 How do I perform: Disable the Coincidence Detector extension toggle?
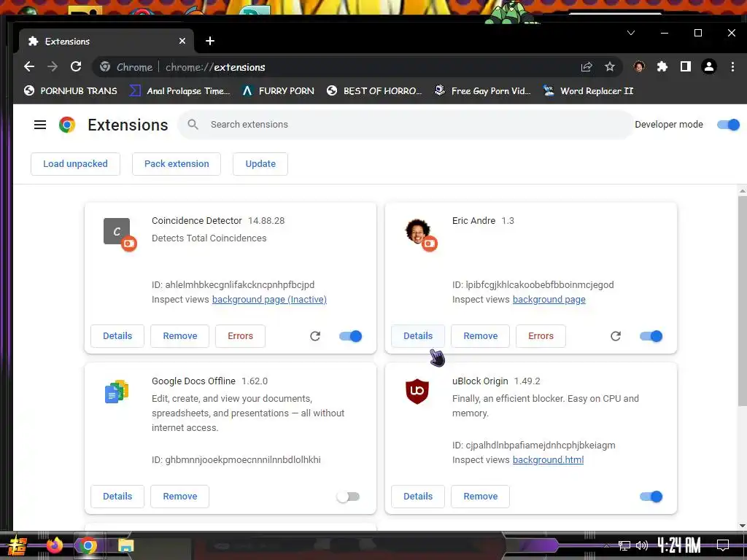pyautogui.click(x=351, y=336)
